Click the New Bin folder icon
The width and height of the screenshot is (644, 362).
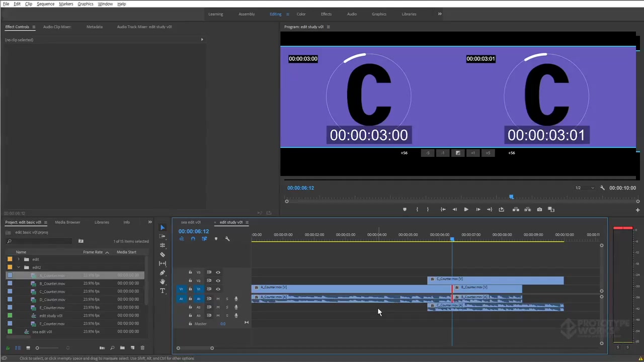122,348
